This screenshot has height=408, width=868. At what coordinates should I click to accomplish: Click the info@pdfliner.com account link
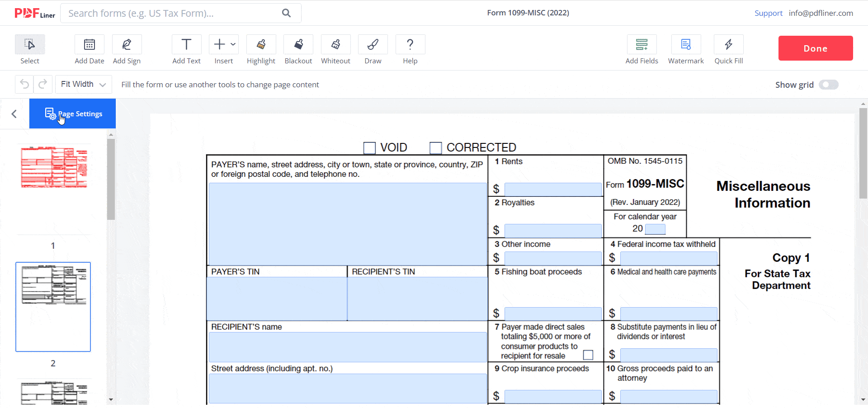(x=821, y=13)
